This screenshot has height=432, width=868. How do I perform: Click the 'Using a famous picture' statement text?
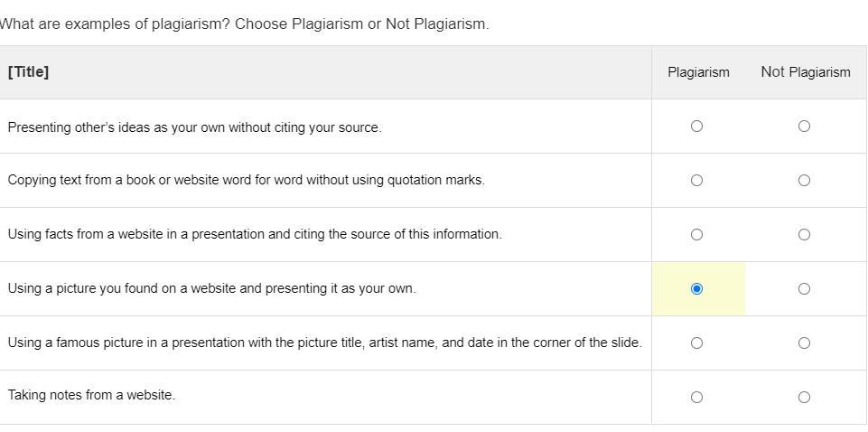point(324,343)
